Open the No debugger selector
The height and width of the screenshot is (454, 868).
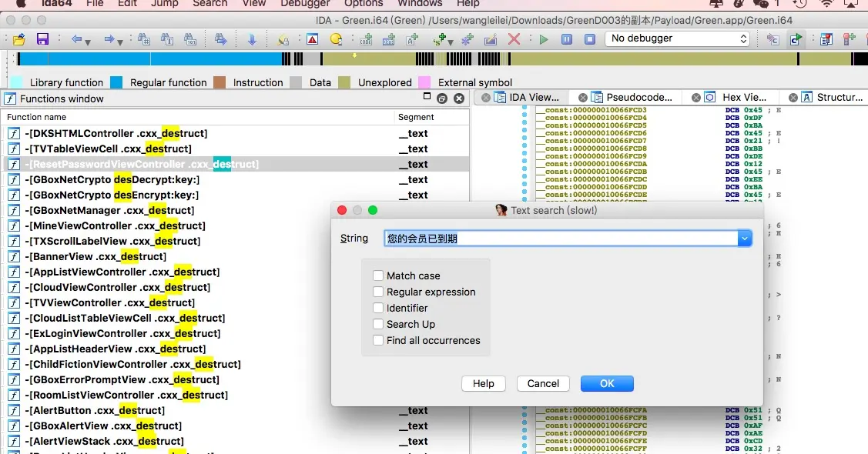coord(678,38)
